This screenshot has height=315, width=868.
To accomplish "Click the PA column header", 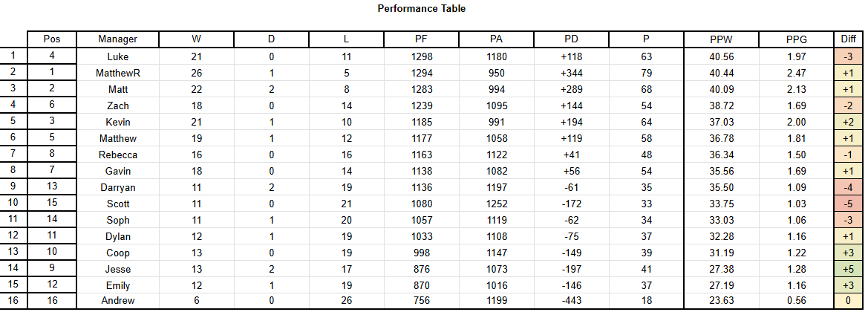I will [x=496, y=39].
